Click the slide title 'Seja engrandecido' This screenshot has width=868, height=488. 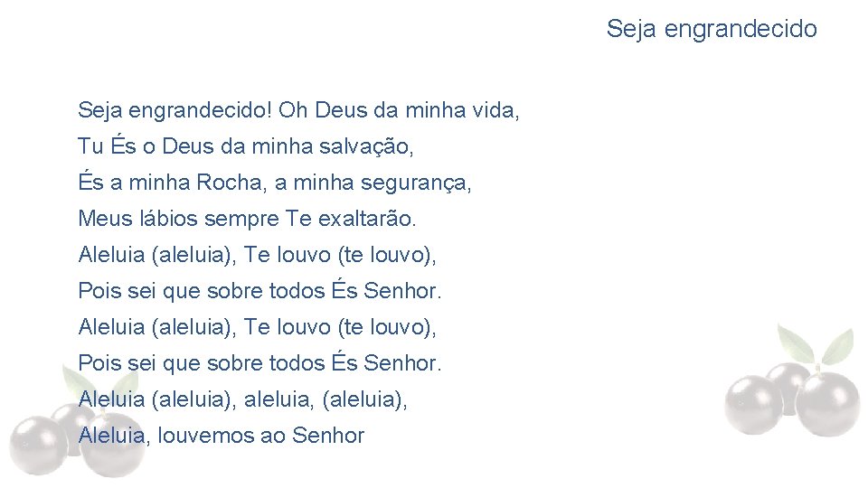[x=711, y=29]
